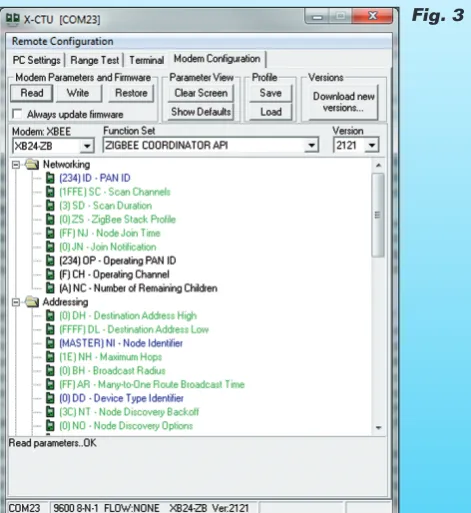This screenshot has width=471, height=513.
Task: Select the (1E) NH - Maximum Hops row
Action: pyautogui.click(x=110, y=357)
